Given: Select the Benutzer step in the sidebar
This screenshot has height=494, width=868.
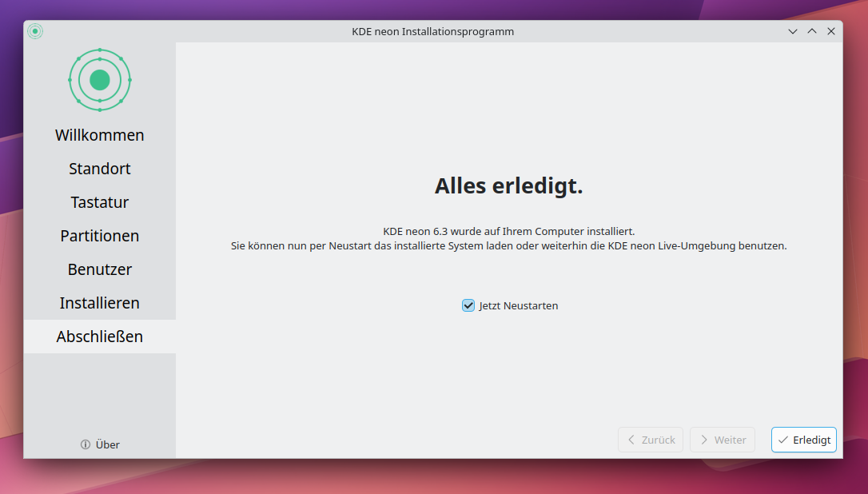Looking at the screenshot, I should click(100, 269).
